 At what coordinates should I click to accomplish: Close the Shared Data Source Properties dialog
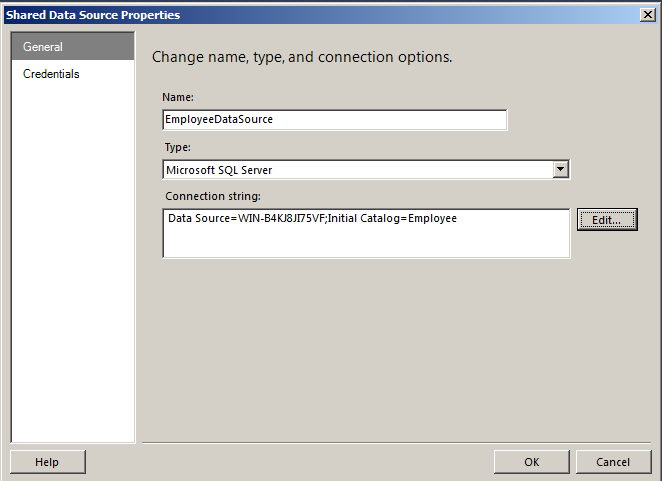(x=647, y=15)
